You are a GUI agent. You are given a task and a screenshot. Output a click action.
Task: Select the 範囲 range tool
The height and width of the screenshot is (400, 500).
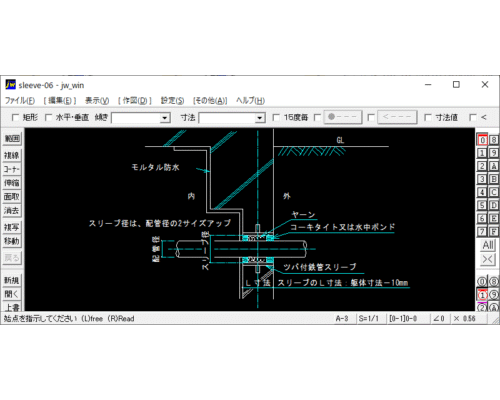click(x=12, y=138)
